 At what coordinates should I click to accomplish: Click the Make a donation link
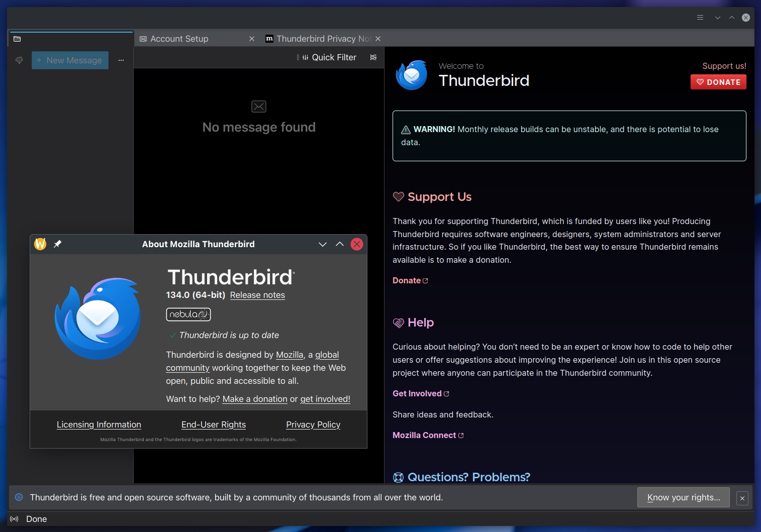coord(255,399)
